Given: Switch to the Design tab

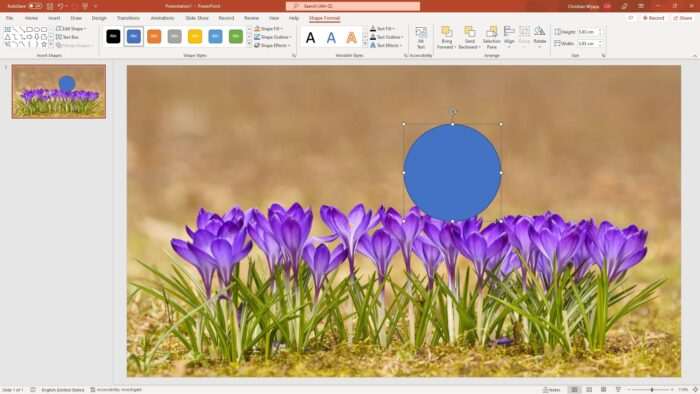Looking at the screenshot, I should point(99,18).
